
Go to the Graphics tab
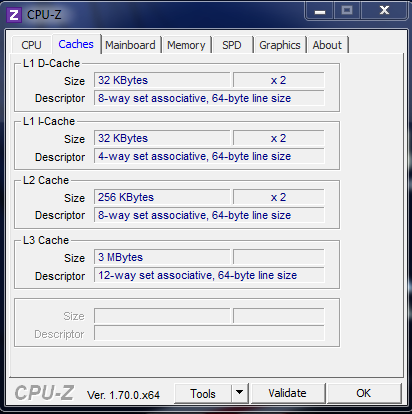point(280,45)
